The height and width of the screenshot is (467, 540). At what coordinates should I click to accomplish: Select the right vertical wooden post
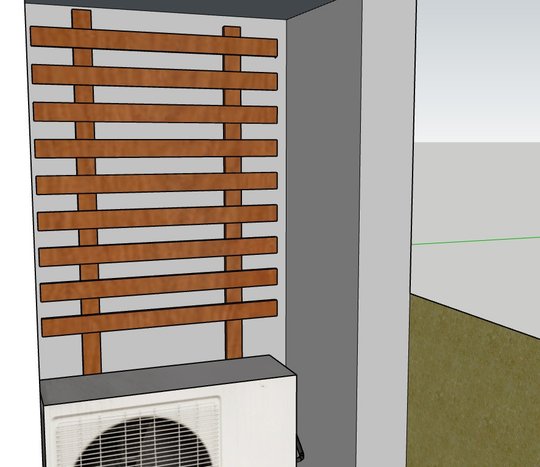[233, 193]
